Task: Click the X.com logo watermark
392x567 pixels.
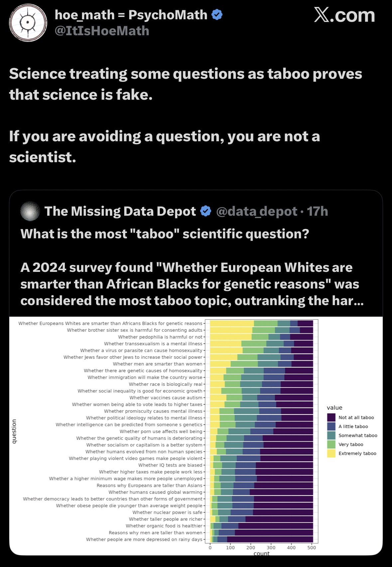Action: click(344, 15)
